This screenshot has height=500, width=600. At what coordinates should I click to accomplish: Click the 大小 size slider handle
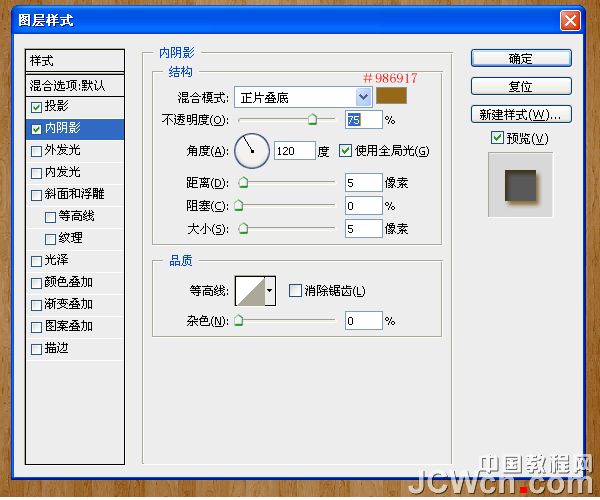coord(243,228)
